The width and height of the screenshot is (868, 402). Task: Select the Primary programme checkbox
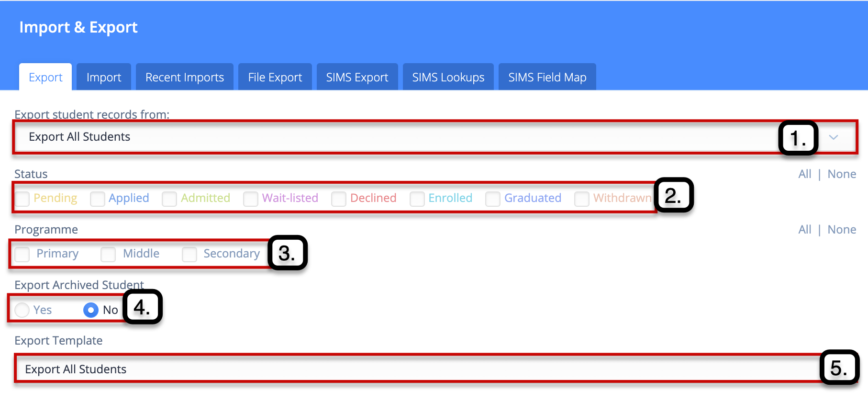(22, 254)
